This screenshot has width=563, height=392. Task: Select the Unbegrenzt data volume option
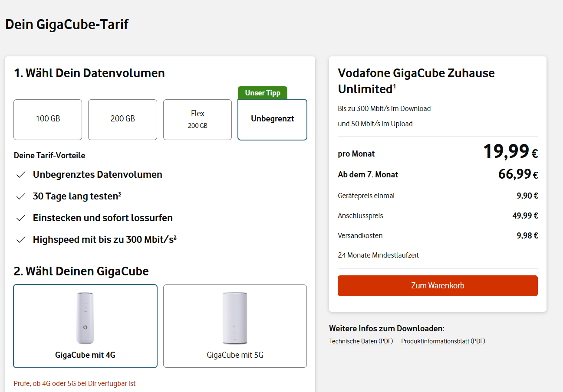[x=272, y=119]
